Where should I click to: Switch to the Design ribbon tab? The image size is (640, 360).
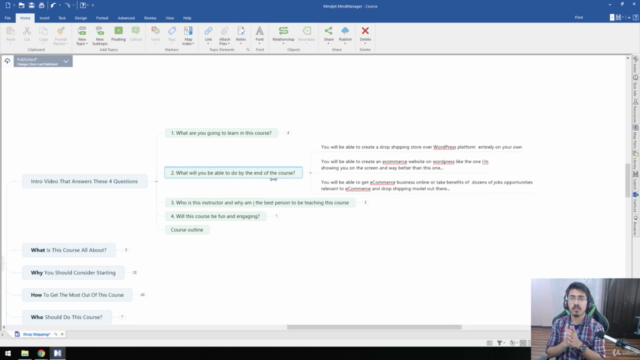81,18
